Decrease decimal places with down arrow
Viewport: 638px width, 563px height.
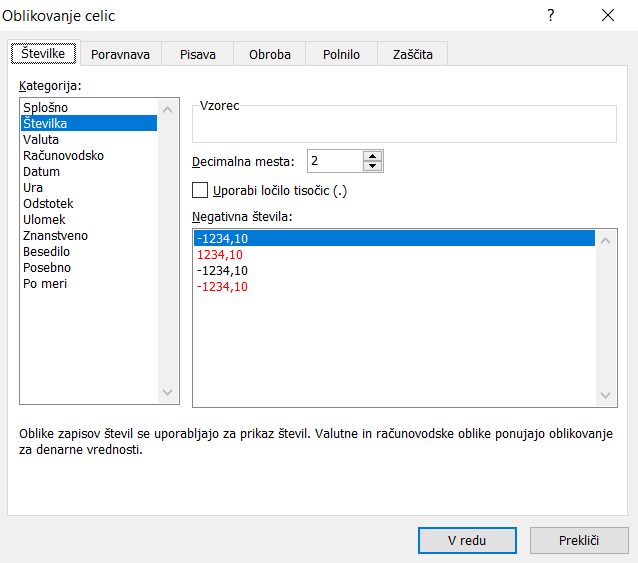click(x=373, y=166)
